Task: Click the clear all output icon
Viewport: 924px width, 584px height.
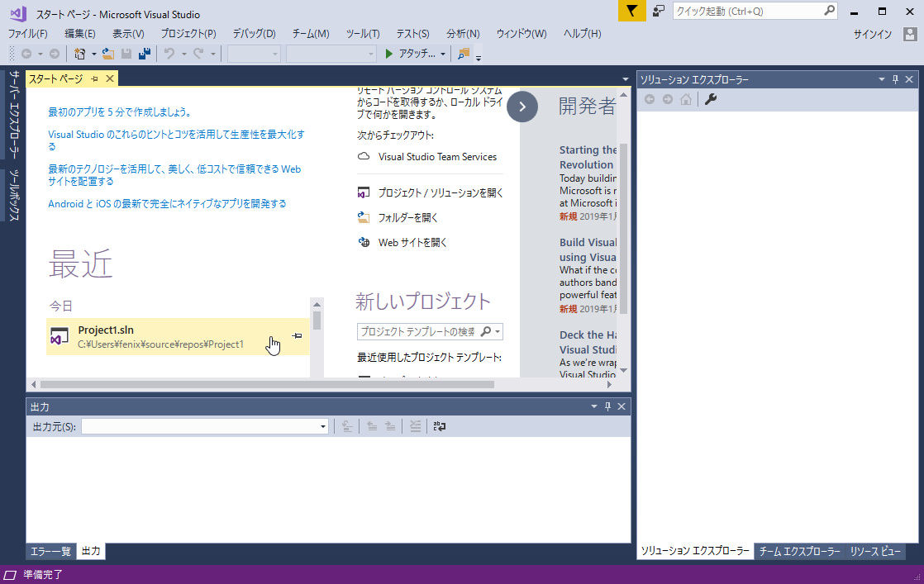Action: [416, 426]
